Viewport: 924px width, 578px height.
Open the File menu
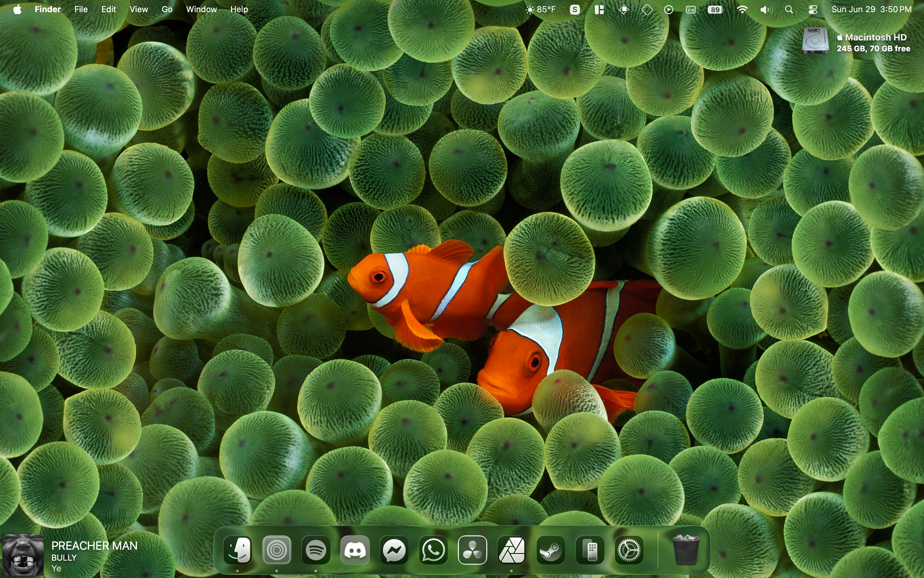(x=81, y=9)
